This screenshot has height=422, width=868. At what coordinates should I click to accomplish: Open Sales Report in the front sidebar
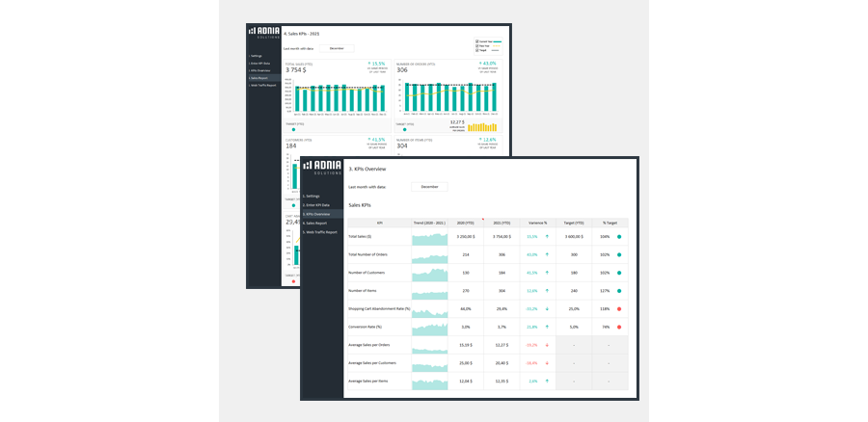(x=314, y=223)
